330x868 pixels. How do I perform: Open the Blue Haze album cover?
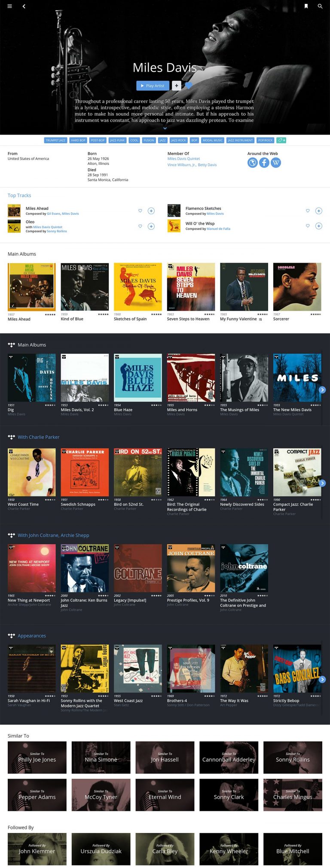pos(138,378)
